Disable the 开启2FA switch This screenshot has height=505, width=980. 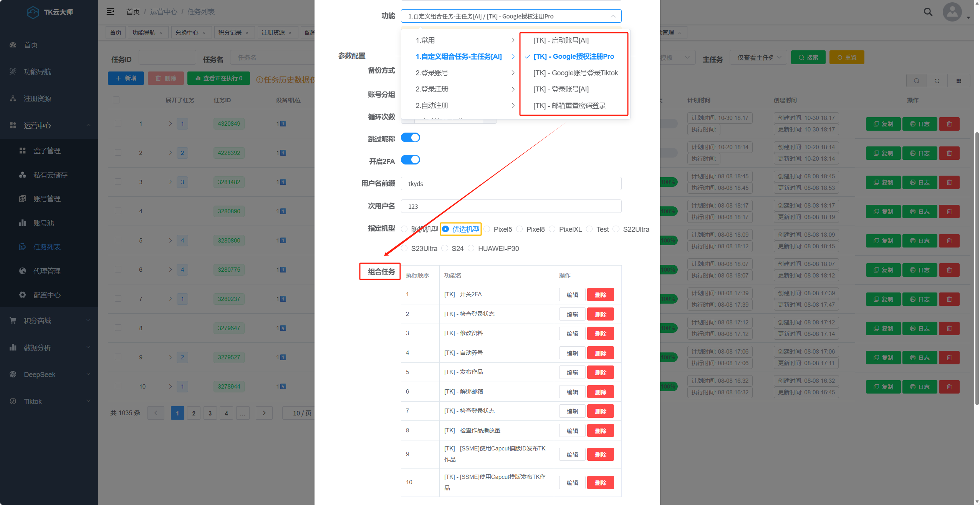click(410, 160)
